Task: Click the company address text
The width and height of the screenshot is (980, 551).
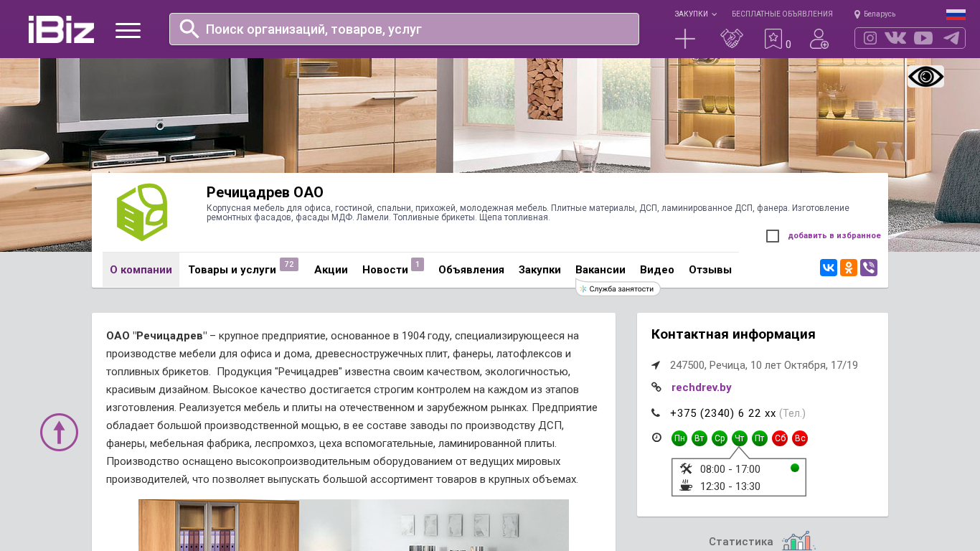Action: [x=764, y=365]
